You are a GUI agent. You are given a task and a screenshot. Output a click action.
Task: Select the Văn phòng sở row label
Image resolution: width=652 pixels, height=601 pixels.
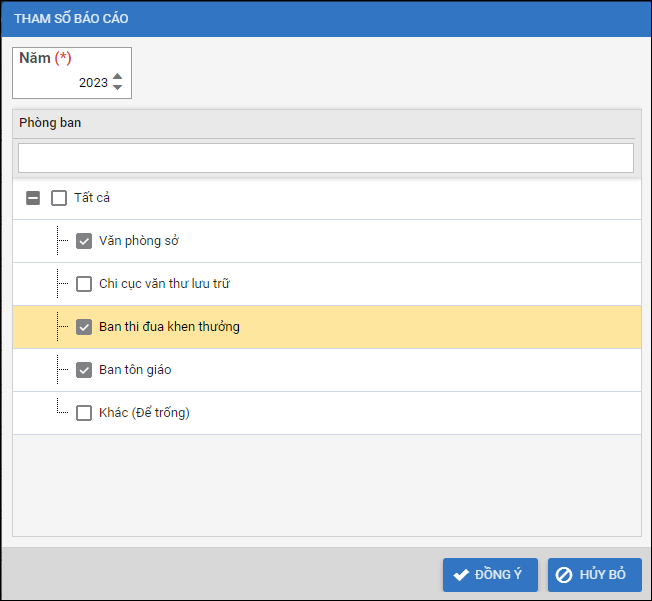pos(139,241)
